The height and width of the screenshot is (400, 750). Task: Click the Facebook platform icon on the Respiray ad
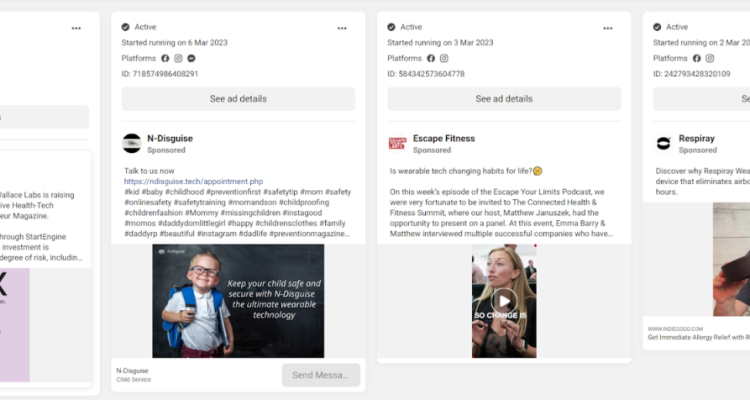(697, 58)
